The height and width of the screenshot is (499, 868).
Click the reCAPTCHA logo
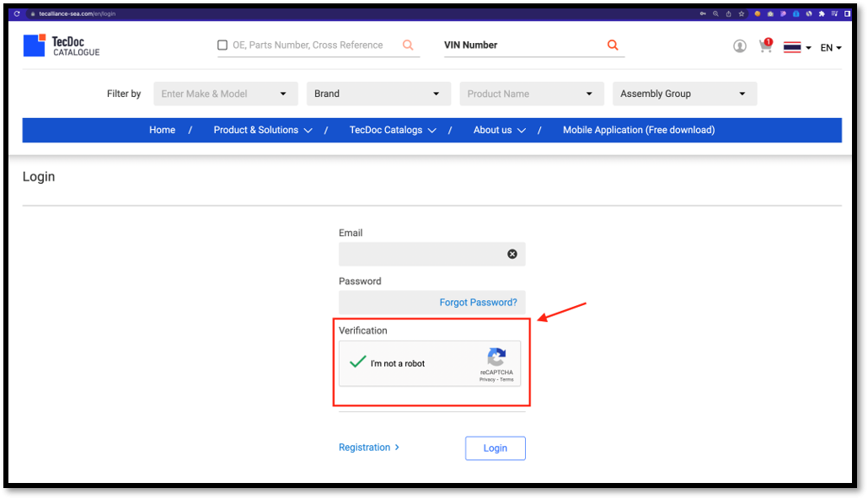496,357
